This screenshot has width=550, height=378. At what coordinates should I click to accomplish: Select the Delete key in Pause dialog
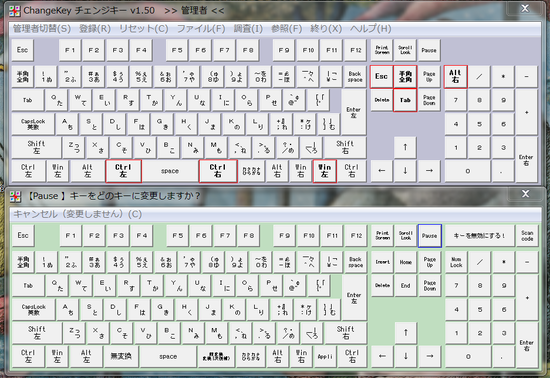382,285
